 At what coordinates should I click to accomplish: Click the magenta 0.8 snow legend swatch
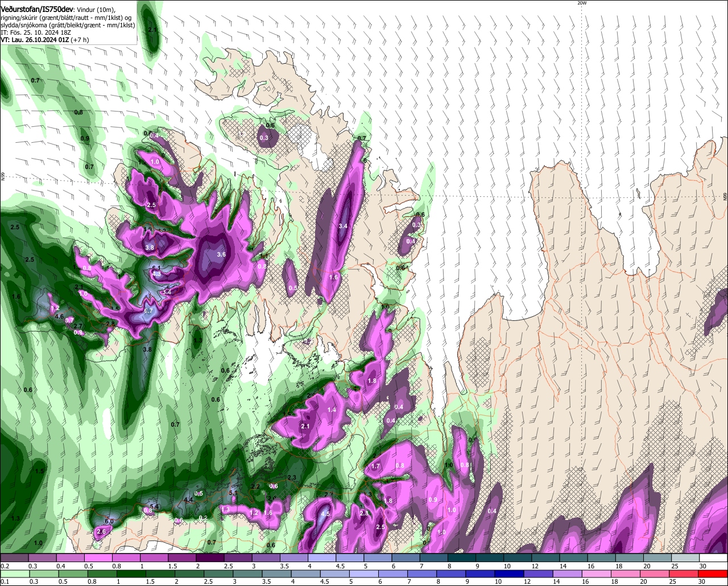coord(126,558)
